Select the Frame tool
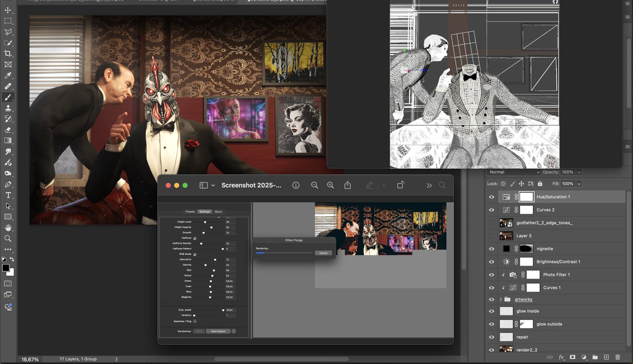633x364 pixels. click(x=8, y=64)
